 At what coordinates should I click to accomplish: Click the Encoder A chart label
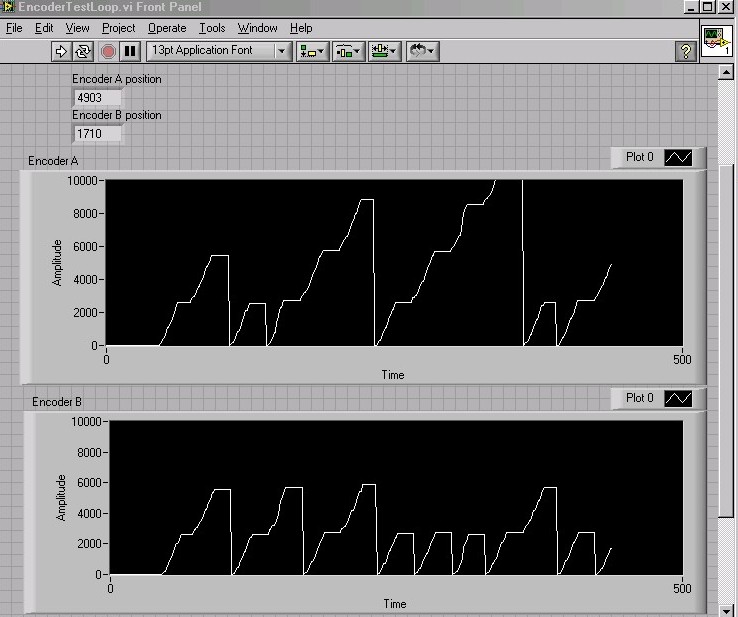pyautogui.click(x=53, y=161)
